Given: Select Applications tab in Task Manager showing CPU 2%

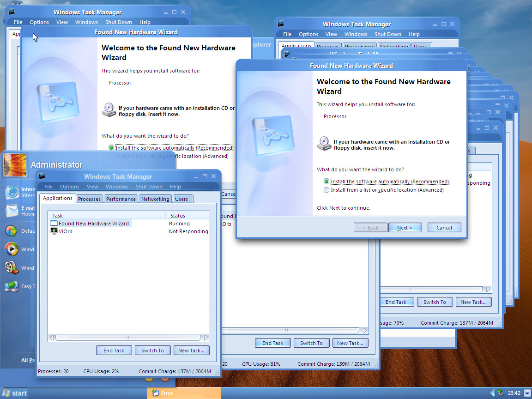Looking at the screenshot, I should [57, 198].
